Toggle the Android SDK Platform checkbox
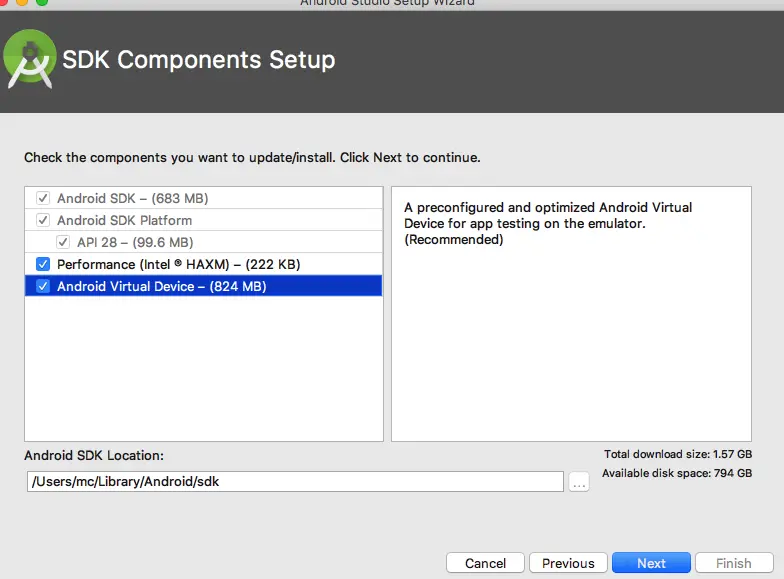 (43, 220)
